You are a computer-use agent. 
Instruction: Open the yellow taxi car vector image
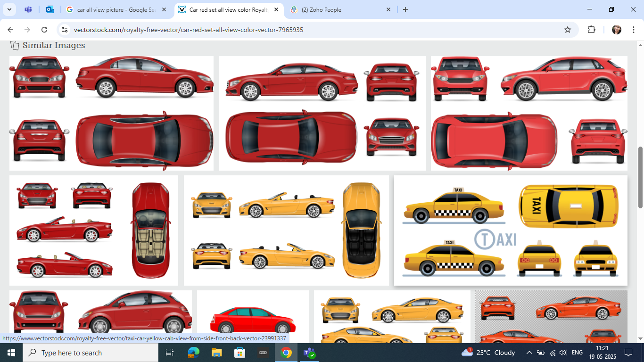(511, 230)
